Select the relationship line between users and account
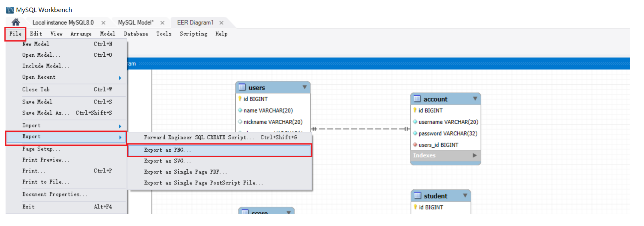Viewport: 644px width, 226px height. (x=360, y=129)
